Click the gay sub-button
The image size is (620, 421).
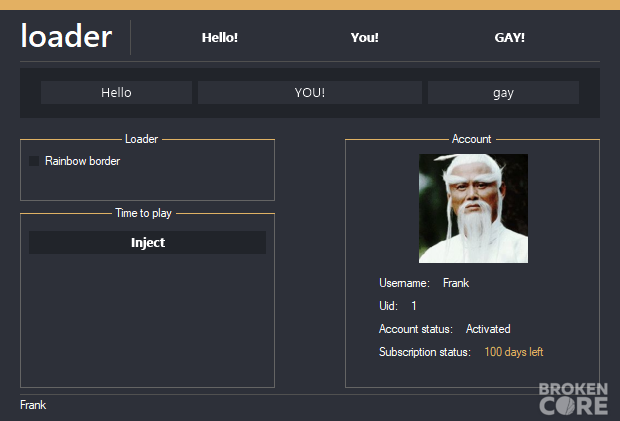coord(503,93)
